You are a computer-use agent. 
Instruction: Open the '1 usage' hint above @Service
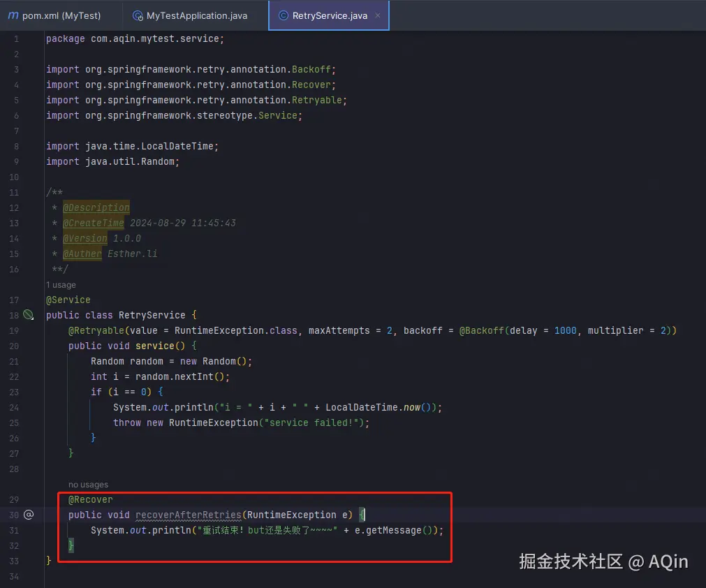pyautogui.click(x=61, y=285)
